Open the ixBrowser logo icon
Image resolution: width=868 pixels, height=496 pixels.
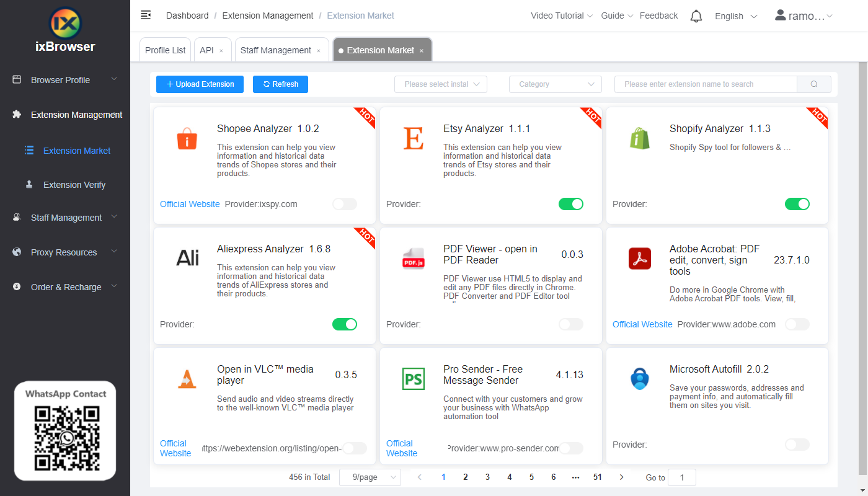[x=64, y=24]
